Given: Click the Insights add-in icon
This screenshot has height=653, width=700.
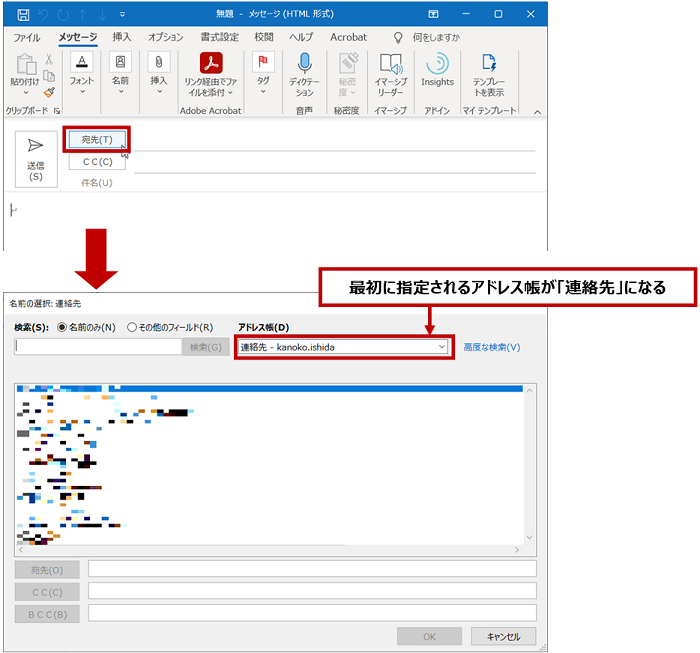Looking at the screenshot, I should pos(437,64).
